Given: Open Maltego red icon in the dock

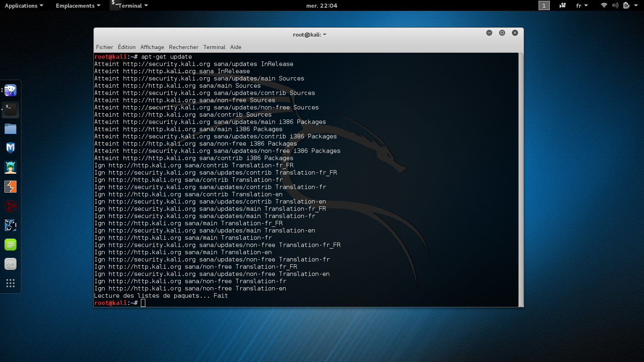Looking at the screenshot, I should point(10,206).
